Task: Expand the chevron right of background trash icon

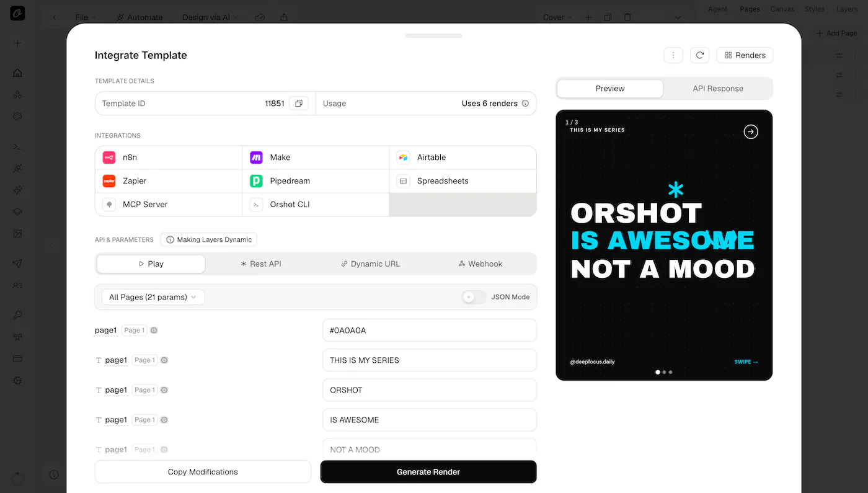Action: (678, 17)
